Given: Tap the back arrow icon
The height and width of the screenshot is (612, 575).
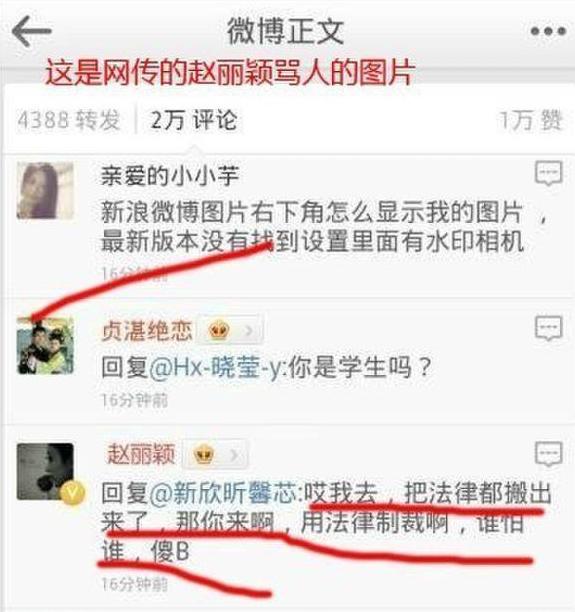Looking at the screenshot, I should (32, 32).
